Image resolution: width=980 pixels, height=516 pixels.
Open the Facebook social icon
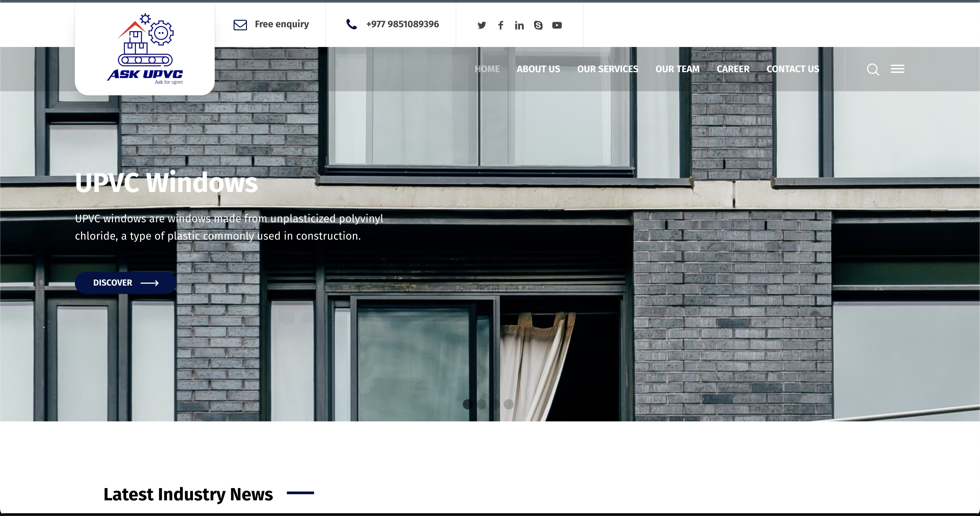coord(500,25)
